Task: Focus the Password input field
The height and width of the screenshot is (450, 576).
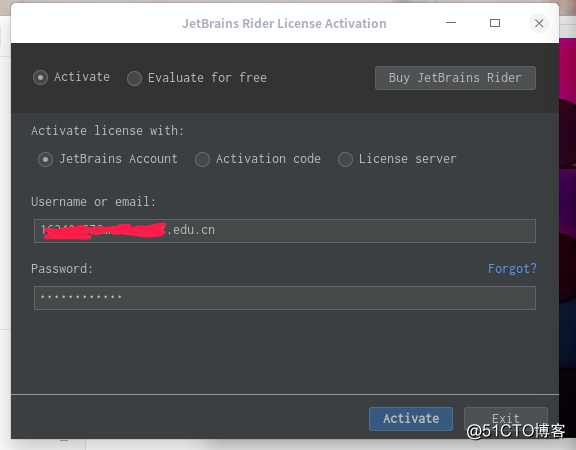Action: tap(285, 298)
